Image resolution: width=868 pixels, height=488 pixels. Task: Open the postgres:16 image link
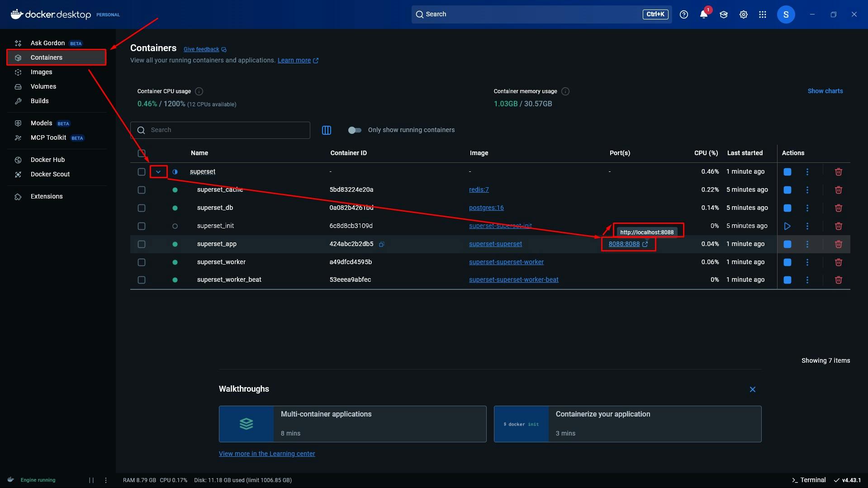486,208
